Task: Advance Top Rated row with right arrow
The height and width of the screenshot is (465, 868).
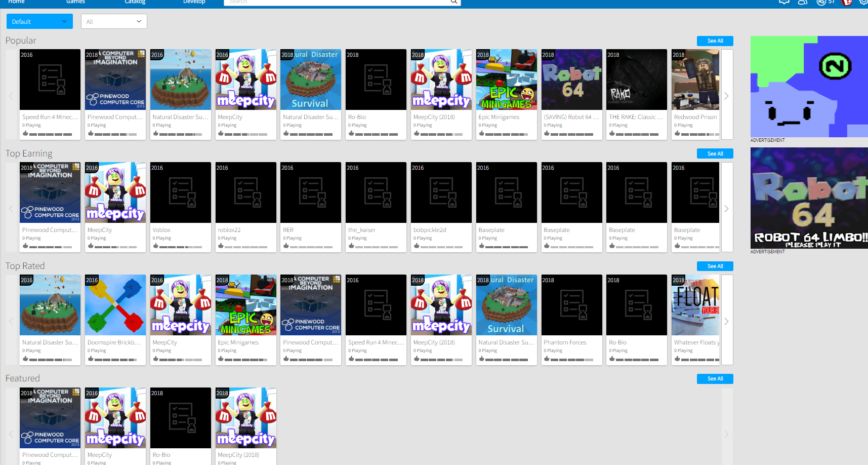Action: pyautogui.click(x=727, y=321)
